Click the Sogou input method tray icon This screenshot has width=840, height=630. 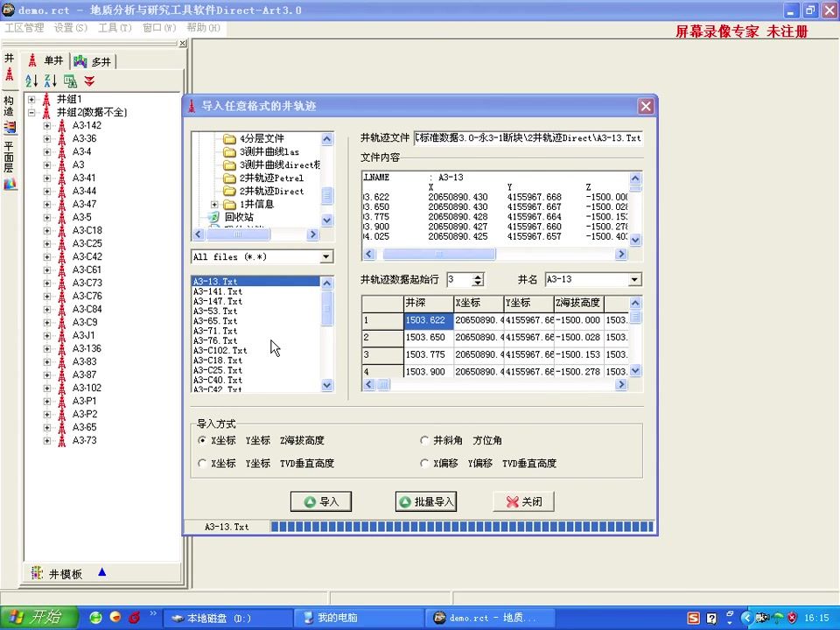694,619
